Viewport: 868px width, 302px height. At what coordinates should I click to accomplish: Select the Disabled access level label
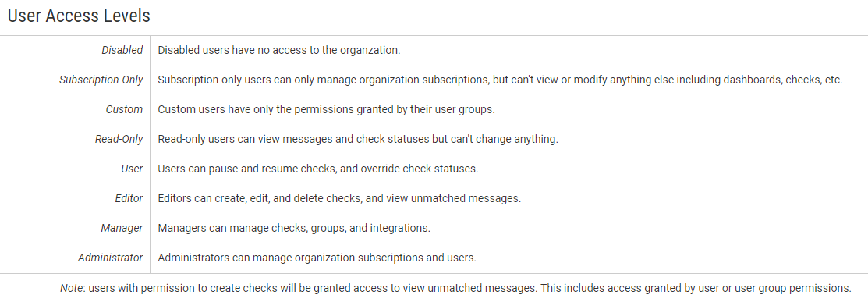tap(122, 50)
